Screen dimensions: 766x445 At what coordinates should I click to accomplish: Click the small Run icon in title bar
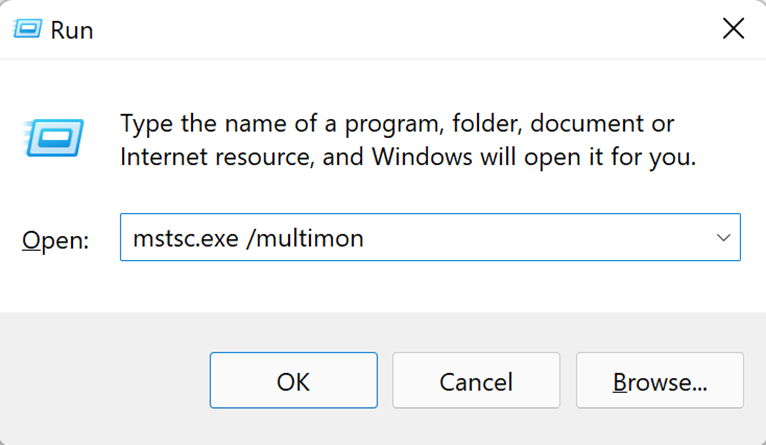coord(27,29)
